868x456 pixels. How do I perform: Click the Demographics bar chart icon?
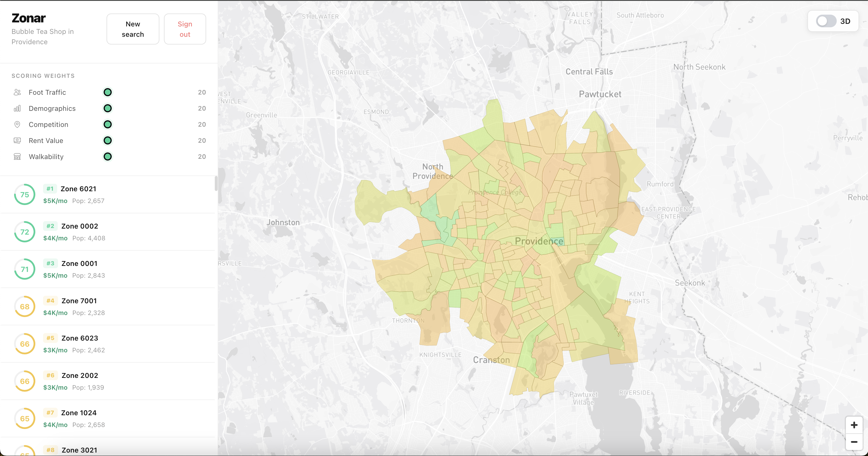coord(17,109)
